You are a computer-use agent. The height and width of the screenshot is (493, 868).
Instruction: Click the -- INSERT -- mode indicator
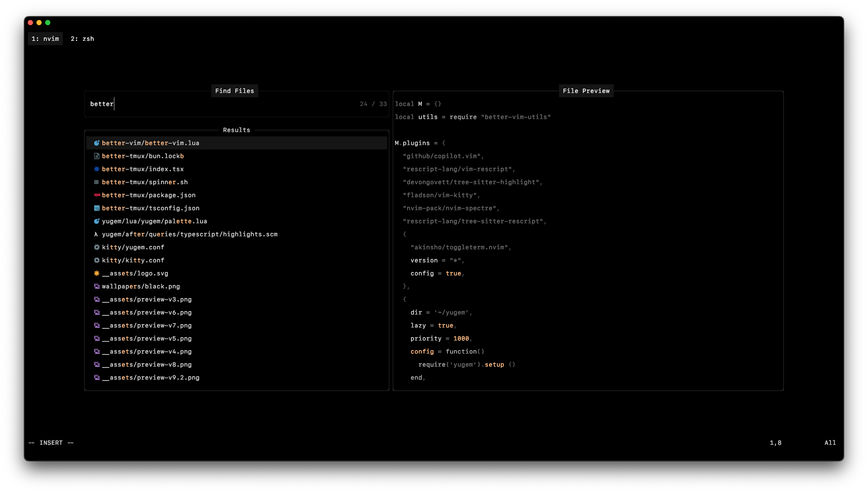point(51,443)
